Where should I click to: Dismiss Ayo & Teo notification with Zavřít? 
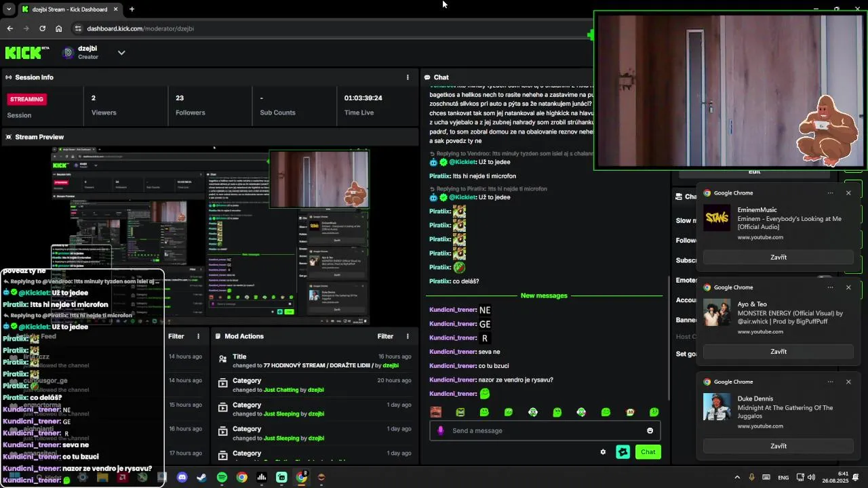point(778,351)
